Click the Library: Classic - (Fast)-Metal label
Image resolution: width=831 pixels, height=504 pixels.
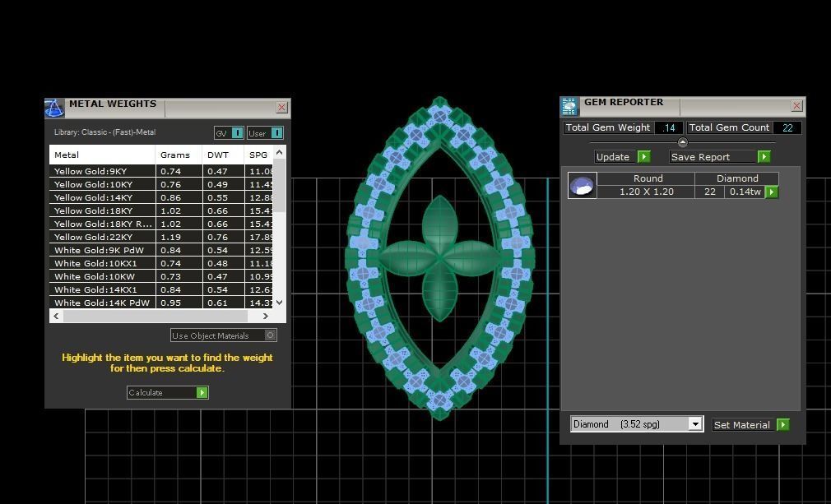point(105,132)
